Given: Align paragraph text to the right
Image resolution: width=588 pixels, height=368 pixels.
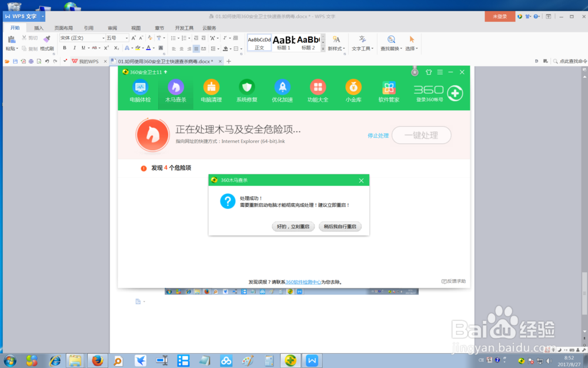Looking at the screenshot, I should (x=189, y=48).
